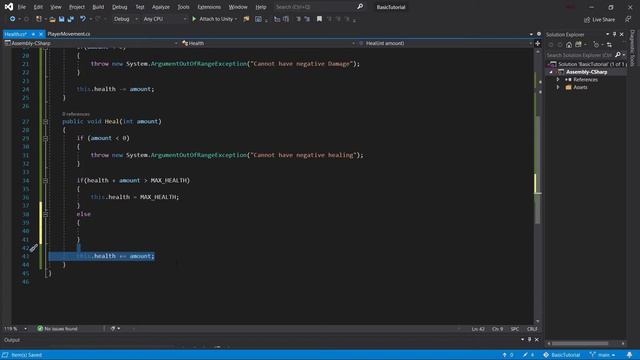Collapse the Heal method outlining box

click(45, 121)
